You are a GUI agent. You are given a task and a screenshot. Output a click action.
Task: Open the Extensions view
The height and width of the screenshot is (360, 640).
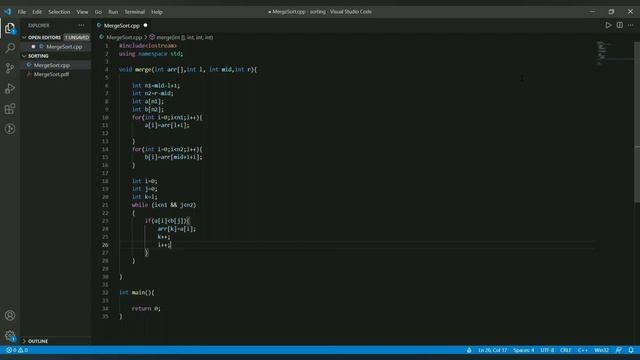[x=10, y=109]
